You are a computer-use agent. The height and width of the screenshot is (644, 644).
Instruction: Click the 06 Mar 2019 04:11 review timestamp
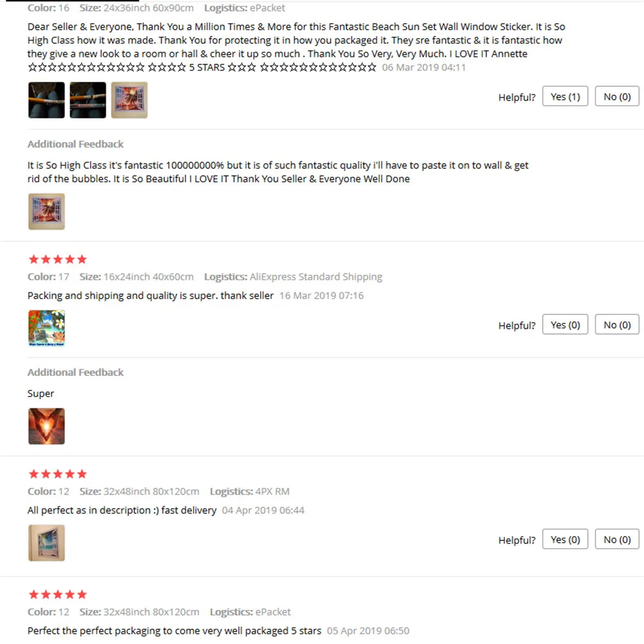pos(424,68)
